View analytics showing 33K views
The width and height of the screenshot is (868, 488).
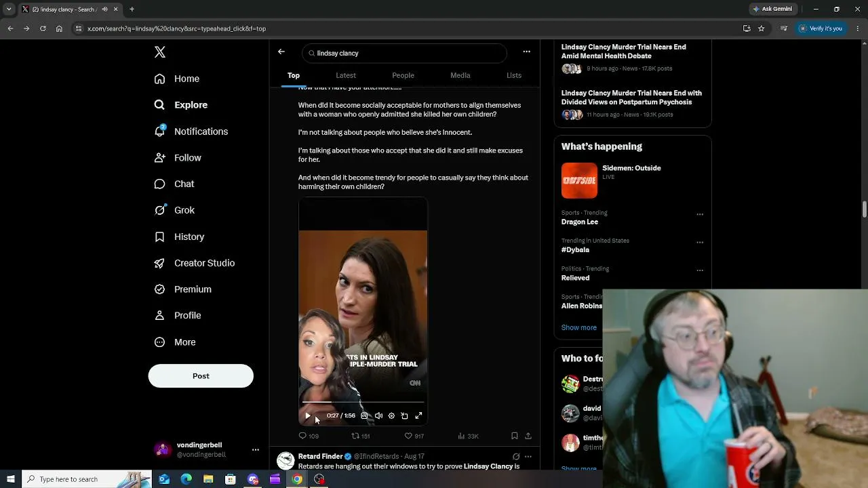468,436
